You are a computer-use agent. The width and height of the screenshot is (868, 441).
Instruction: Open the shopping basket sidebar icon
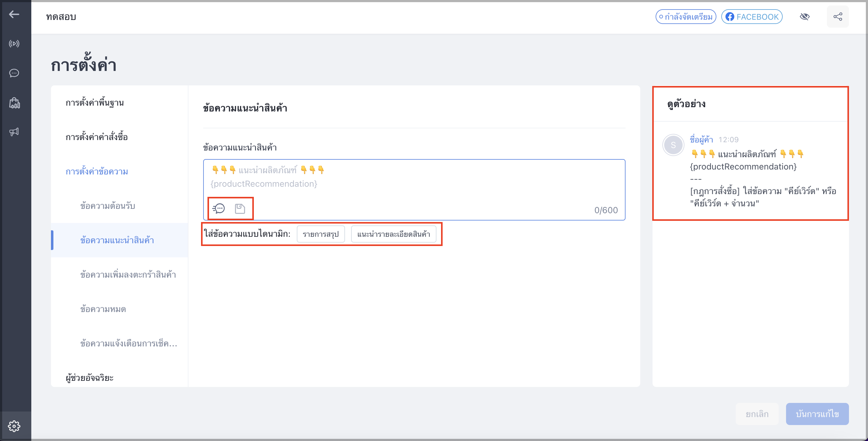pyautogui.click(x=14, y=103)
